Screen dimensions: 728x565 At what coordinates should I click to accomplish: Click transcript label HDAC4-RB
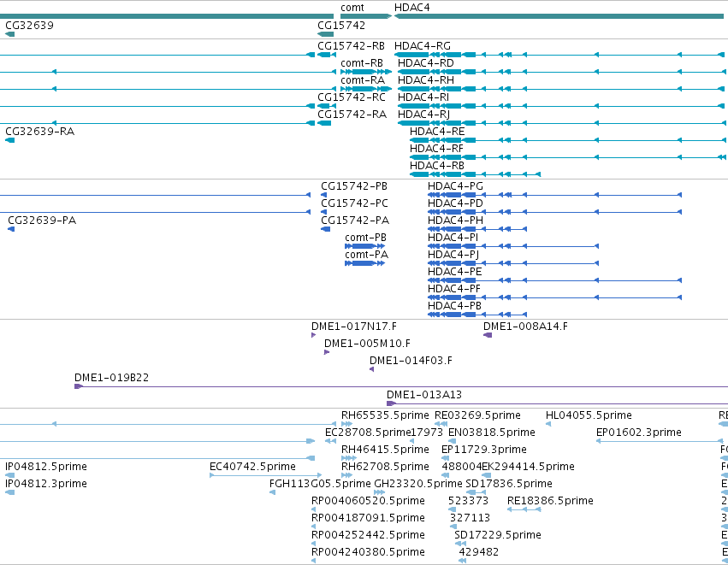(x=437, y=166)
